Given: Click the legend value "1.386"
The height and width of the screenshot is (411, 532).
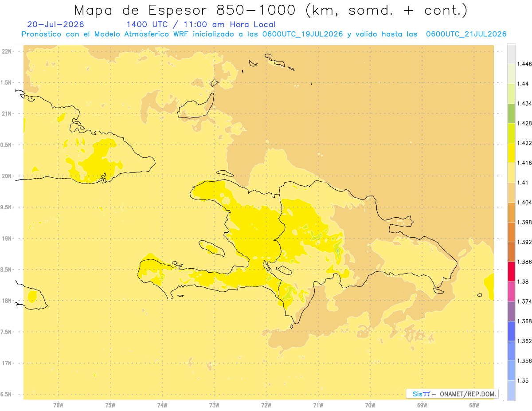Looking at the screenshot, I should tap(525, 262).
